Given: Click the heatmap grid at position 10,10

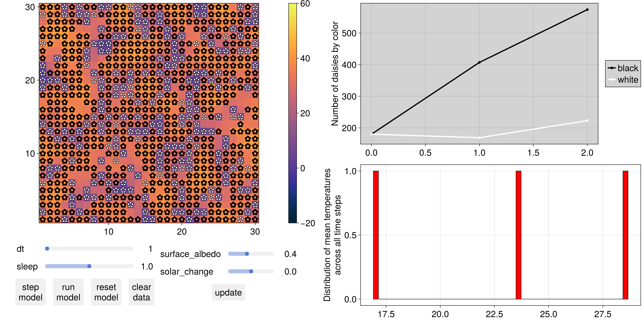Looking at the screenshot, I should [x=4, y=4].
